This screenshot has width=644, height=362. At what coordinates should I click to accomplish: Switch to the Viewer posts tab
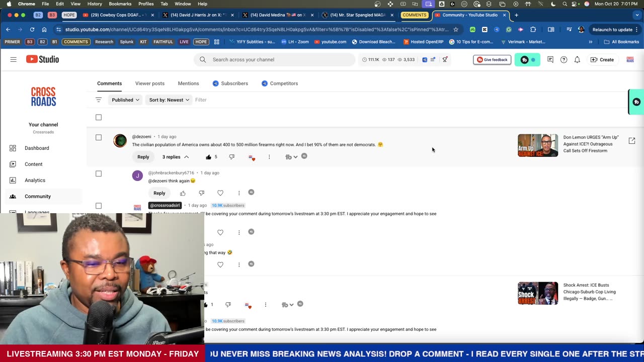[150, 83]
